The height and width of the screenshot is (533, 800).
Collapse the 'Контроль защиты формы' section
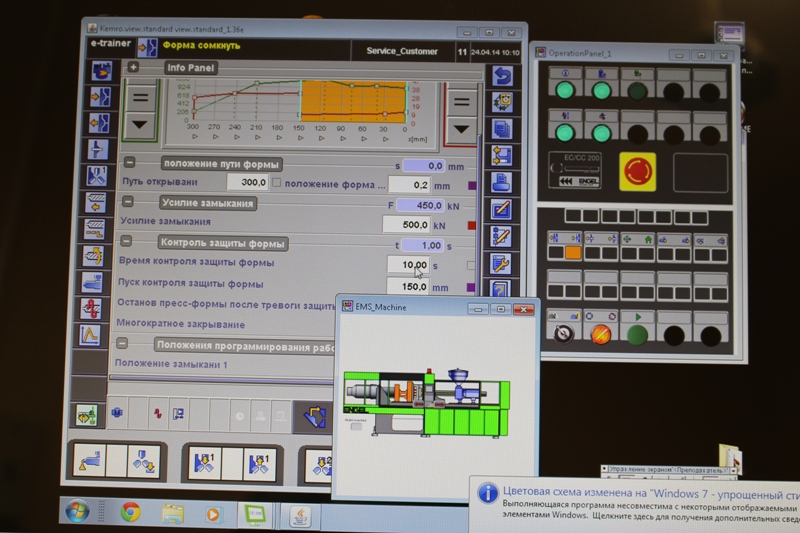click(x=127, y=242)
